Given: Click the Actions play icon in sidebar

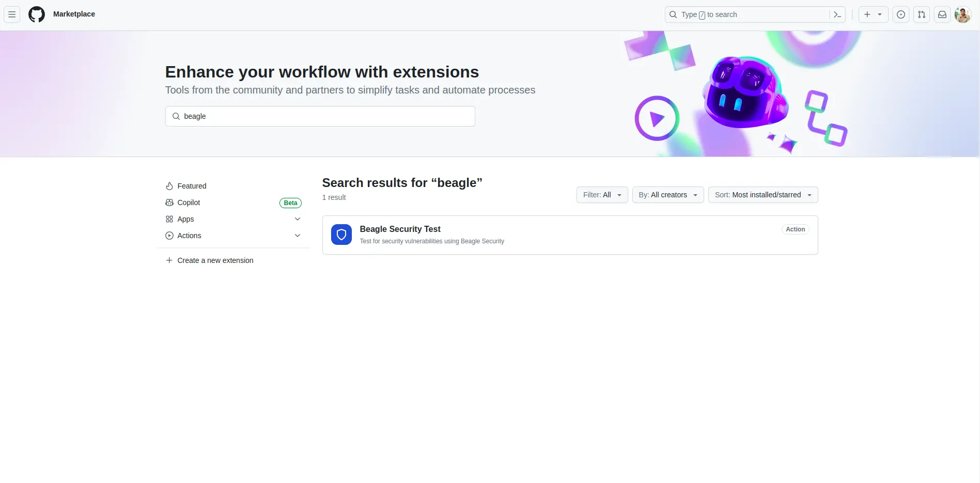Looking at the screenshot, I should coord(169,236).
